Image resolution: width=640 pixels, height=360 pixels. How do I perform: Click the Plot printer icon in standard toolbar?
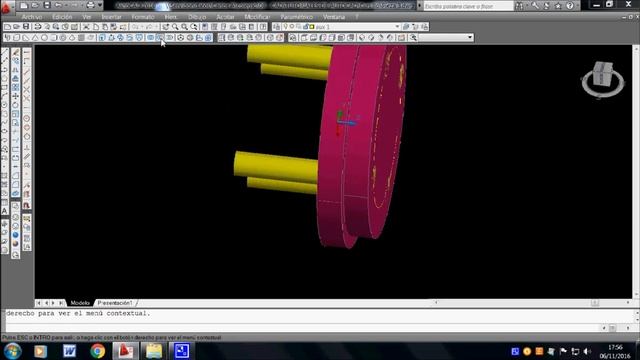(x=38, y=27)
